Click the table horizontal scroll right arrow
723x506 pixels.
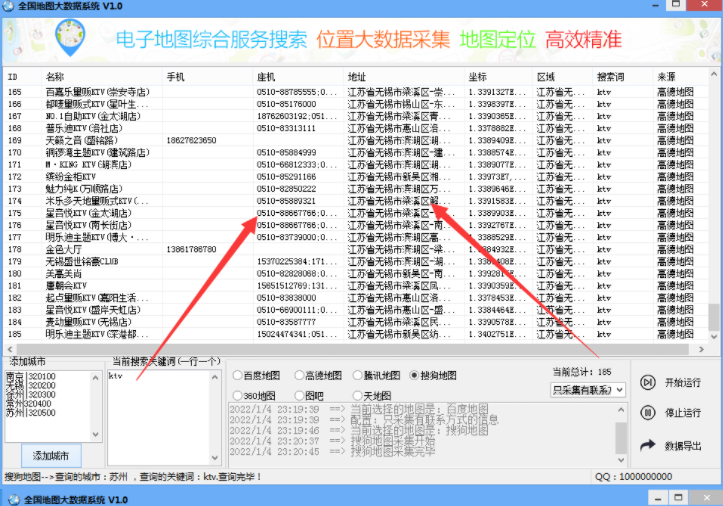click(701, 349)
